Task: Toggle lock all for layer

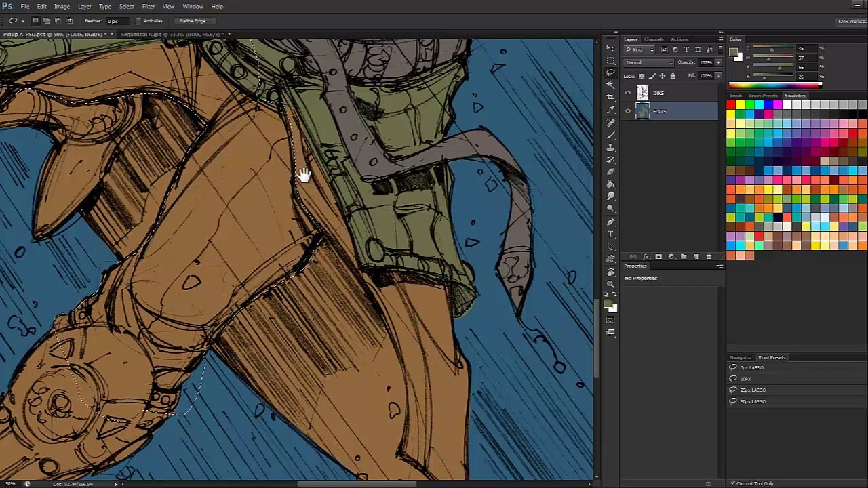Action: click(x=673, y=76)
